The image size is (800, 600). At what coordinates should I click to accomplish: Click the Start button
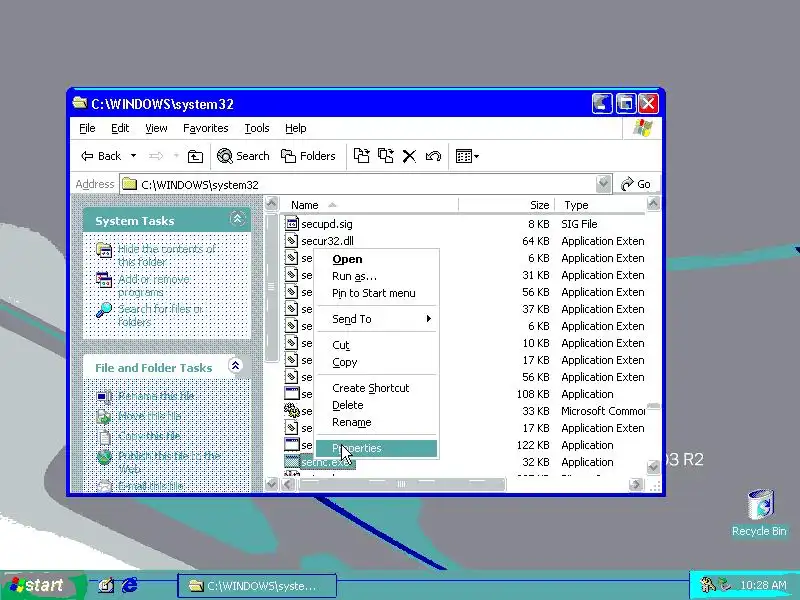point(42,585)
